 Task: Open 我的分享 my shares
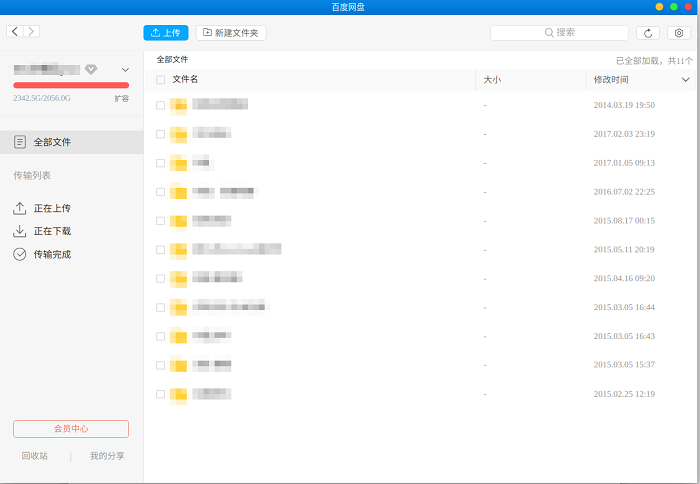pyautogui.click(x=107, y=456)
